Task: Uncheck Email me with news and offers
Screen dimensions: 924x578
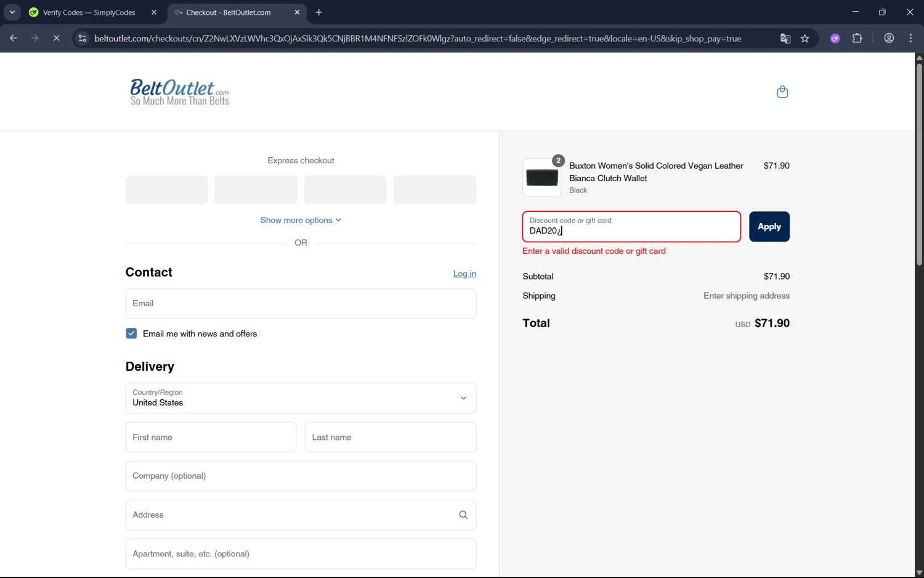Action: pyautogui.click(x=131, y=333)
